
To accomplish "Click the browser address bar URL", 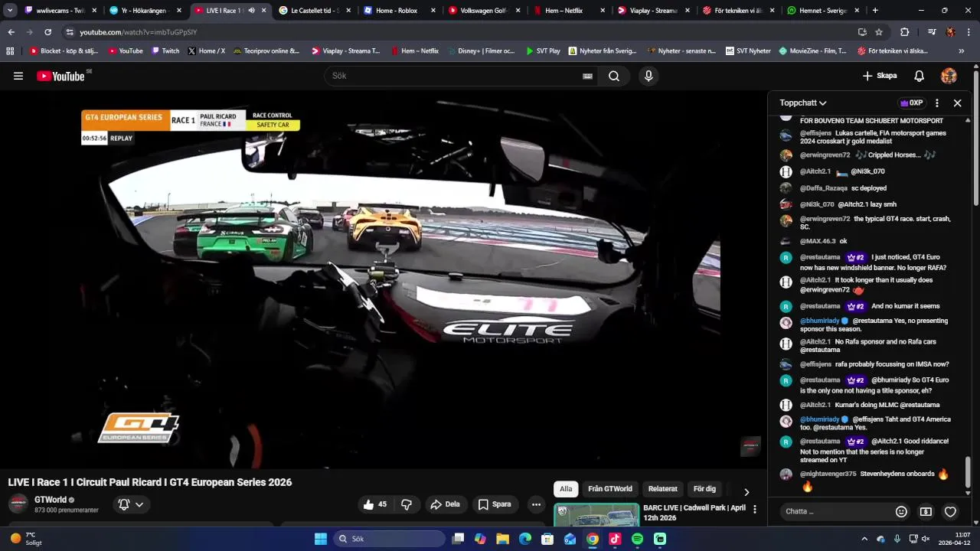I will (139, 32).
